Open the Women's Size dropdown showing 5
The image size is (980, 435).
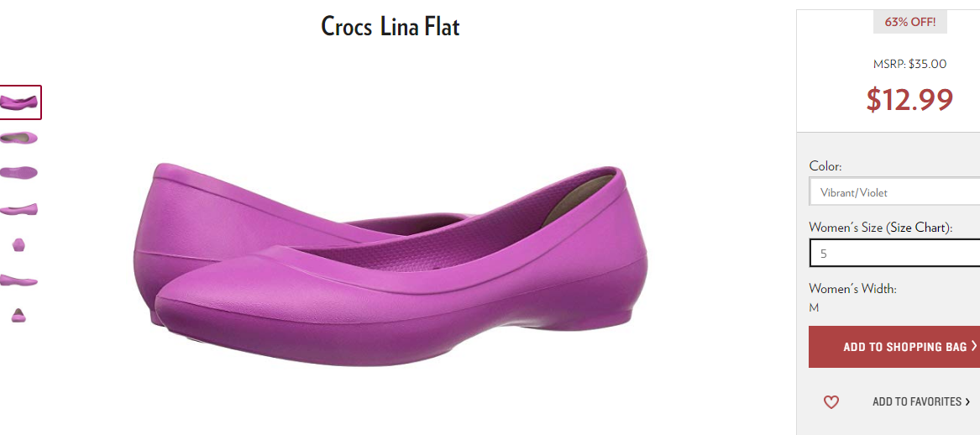click(894, 254)
